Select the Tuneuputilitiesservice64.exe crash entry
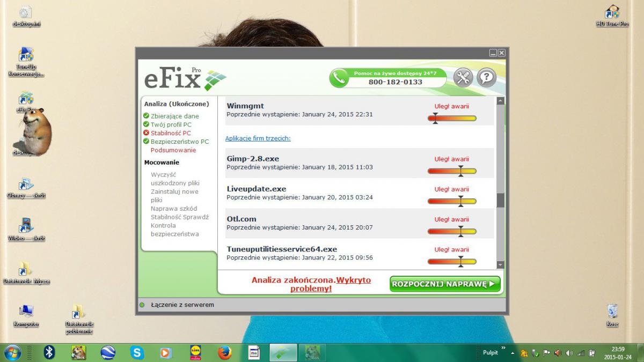644x362 pixels. coord(359,254)
